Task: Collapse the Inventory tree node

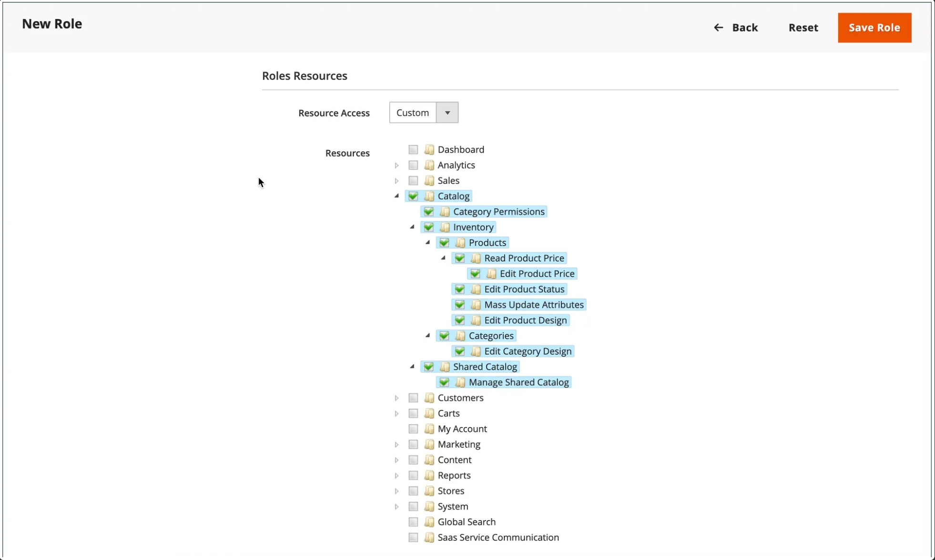Action: coord(412,227)
